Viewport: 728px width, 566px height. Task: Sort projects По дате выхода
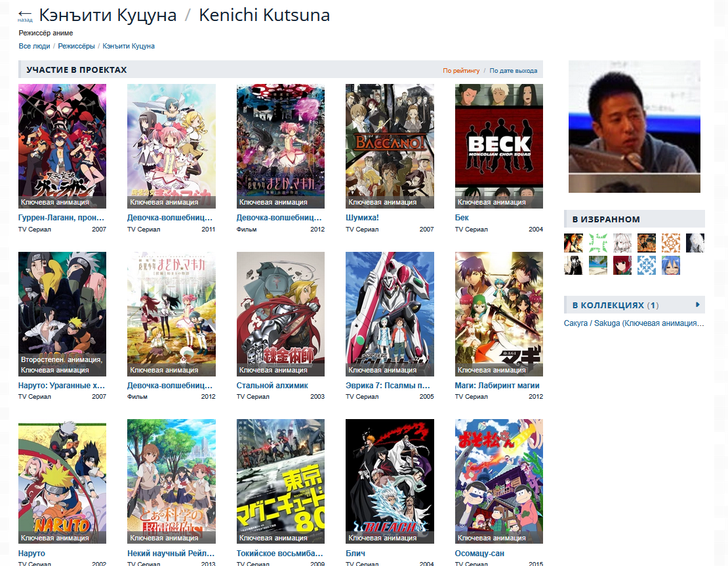coord(513,71)
